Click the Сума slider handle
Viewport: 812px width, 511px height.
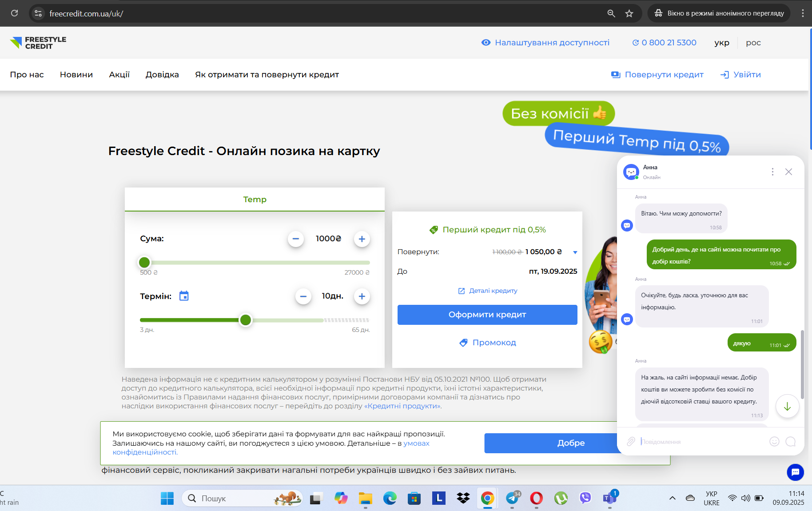(144, 263)
